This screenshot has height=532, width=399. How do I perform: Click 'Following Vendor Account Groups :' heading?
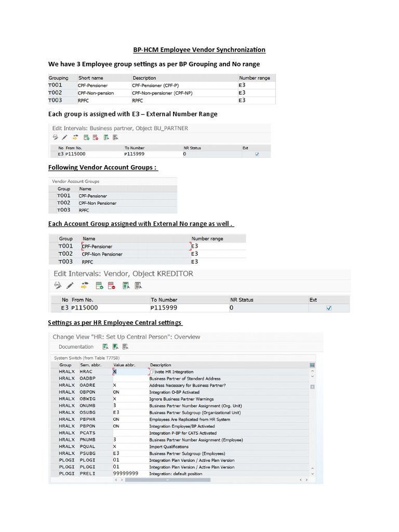[x=103, y=167]
